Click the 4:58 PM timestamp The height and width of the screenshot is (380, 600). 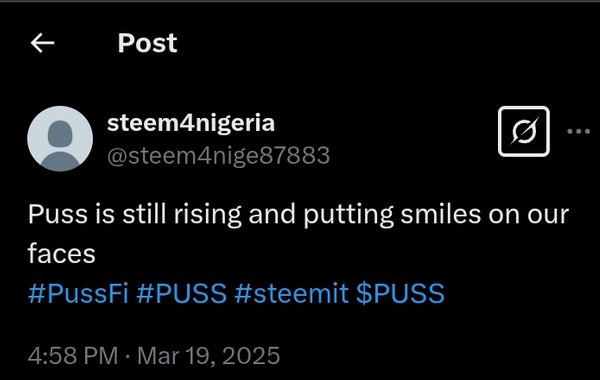[x=73, y=356]
